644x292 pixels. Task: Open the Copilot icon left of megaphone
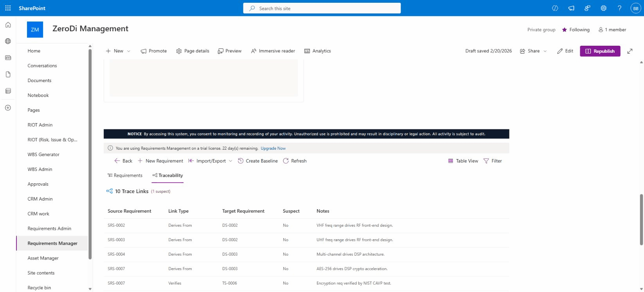coord(555,8)
